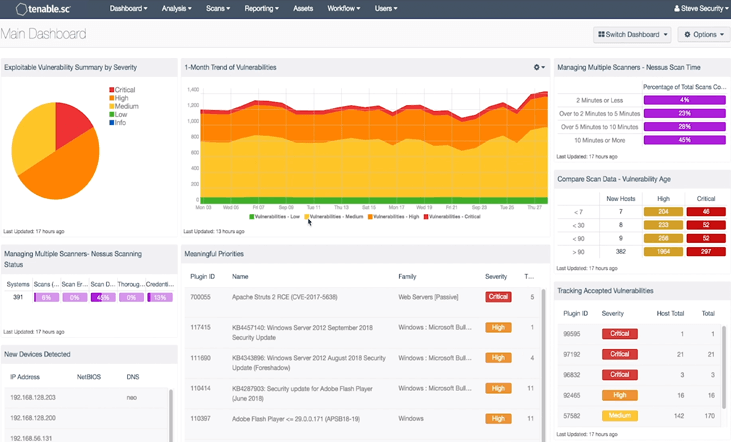Click the 13% Credentialed status bar
This screenshot has width=731, height=442.
[160, 297]
